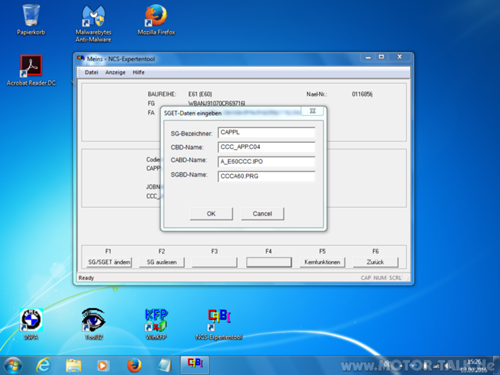Click the SGBD-Name: label
This screenshot has height=375, width=500.
(x=189, y=175)
